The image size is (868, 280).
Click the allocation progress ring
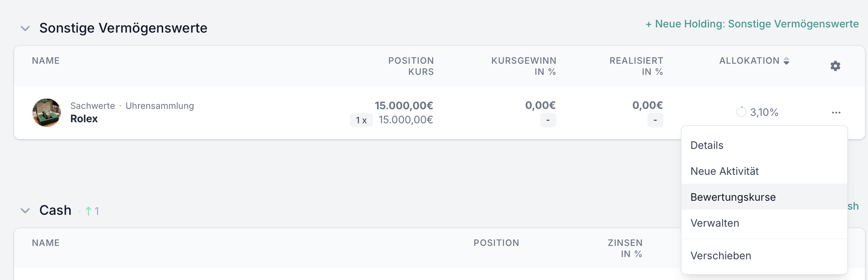coord(741,112)
